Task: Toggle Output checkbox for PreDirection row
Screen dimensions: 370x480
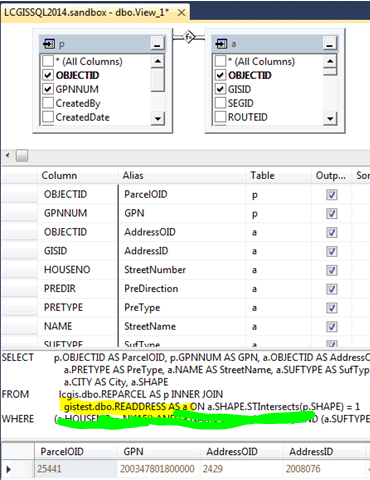Action: coord(332,289)
